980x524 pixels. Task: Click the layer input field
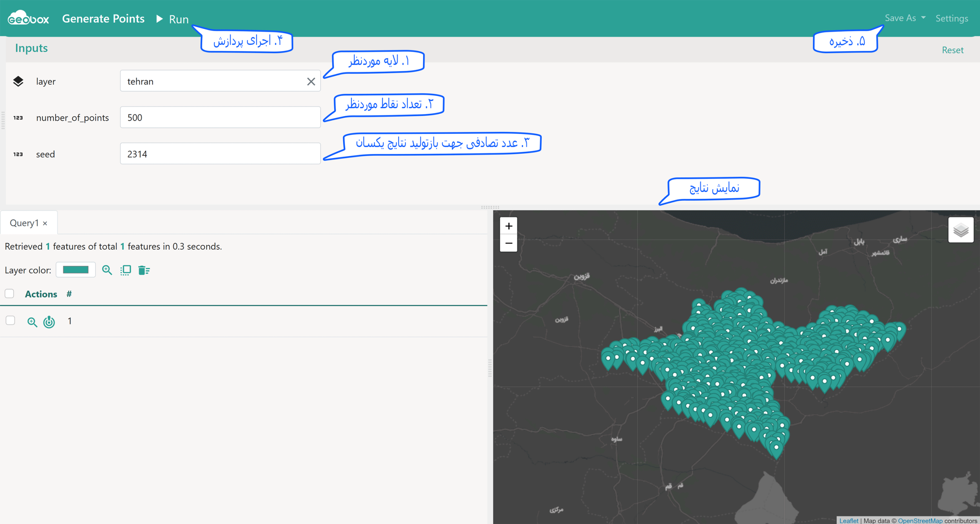coord(220,81)
